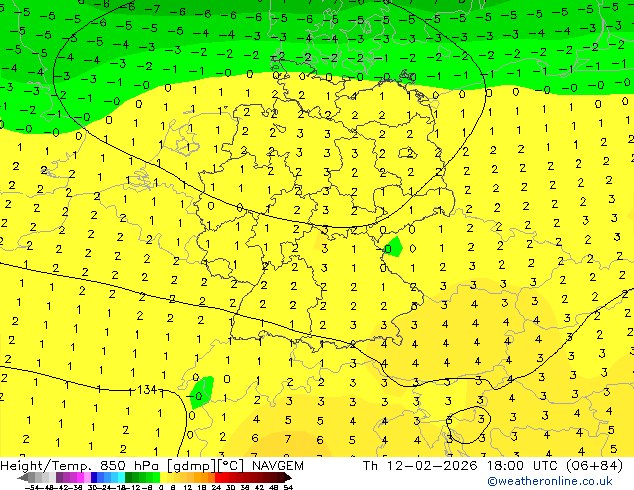Click the '[°C]' unit label
Viewport: 634px width, 490px height.
pyautogui.click(x=231, y=466)
